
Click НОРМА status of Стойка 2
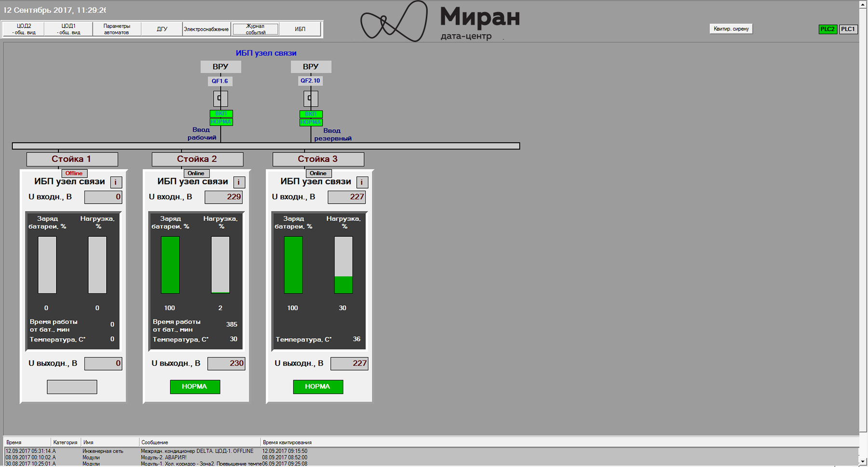[195, 387]
